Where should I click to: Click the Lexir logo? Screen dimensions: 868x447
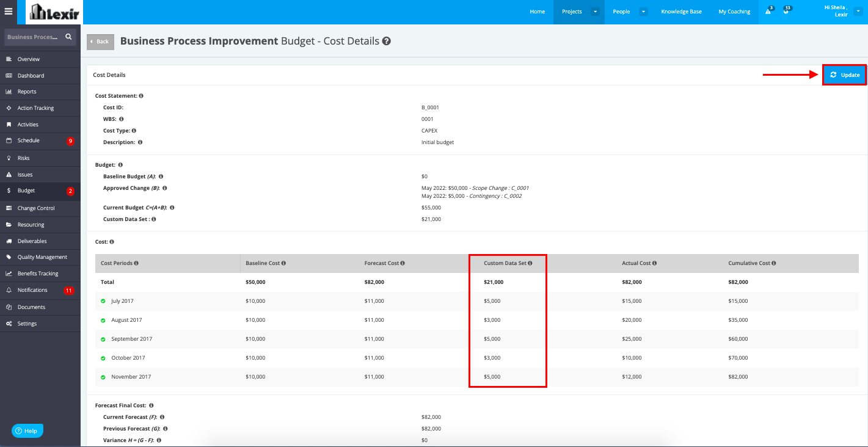(x=54, y=12)
